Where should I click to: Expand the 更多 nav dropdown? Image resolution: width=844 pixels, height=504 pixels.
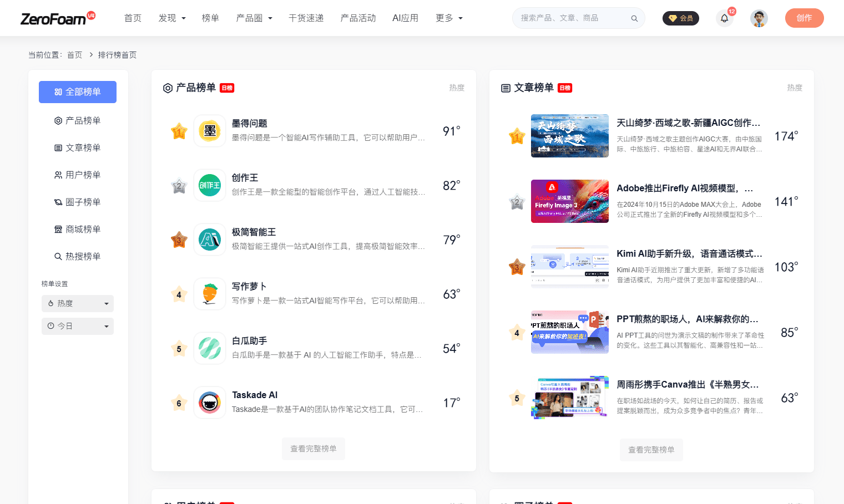(449, 18)
